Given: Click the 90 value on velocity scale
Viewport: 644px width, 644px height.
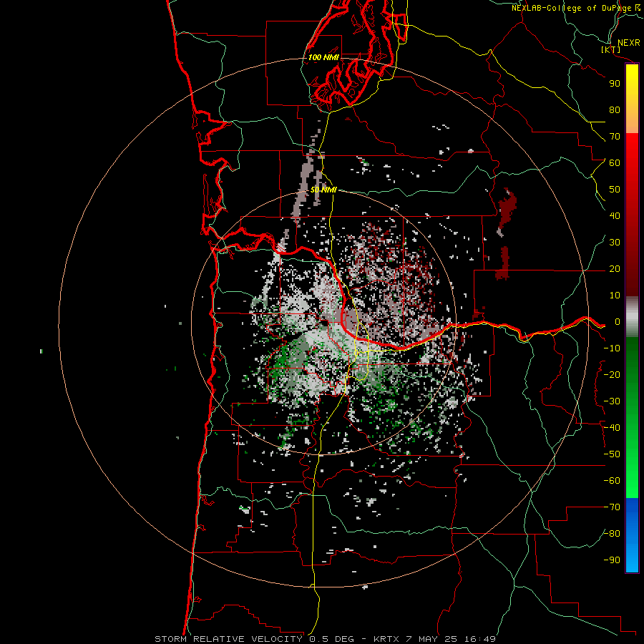Looking at the screenshot, I should click(615, 84).
